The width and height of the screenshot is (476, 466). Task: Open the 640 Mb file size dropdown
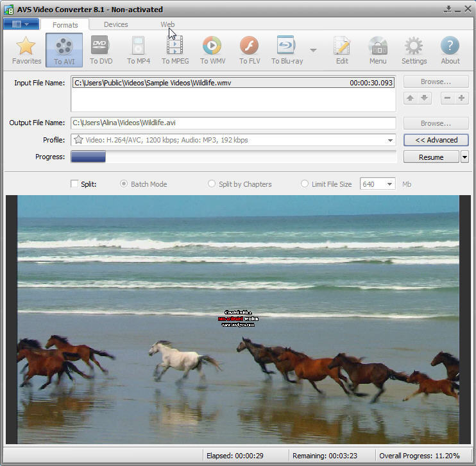[389, 184]
